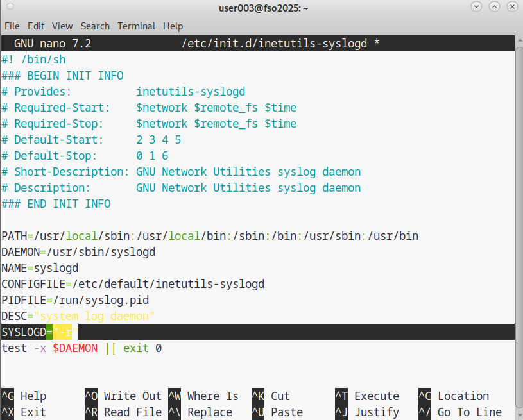Image resolution: width=523 pixels, height=420 pixels.
Task: Click the ^X Exit shortcut label
Action: 24,412
